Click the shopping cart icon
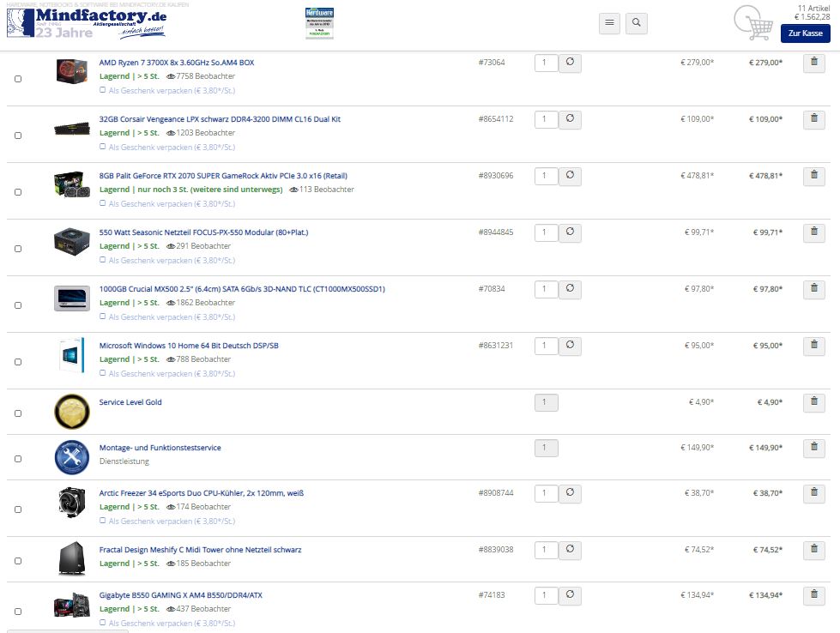Image resolution: width=840 pixels, height=633 pixels. 753,22
